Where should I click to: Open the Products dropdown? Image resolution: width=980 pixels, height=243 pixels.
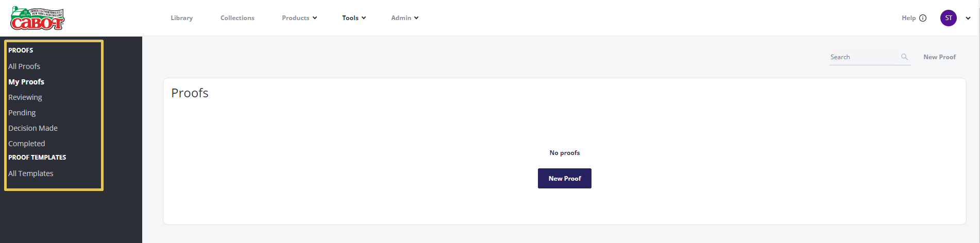[x=299, y=18]
